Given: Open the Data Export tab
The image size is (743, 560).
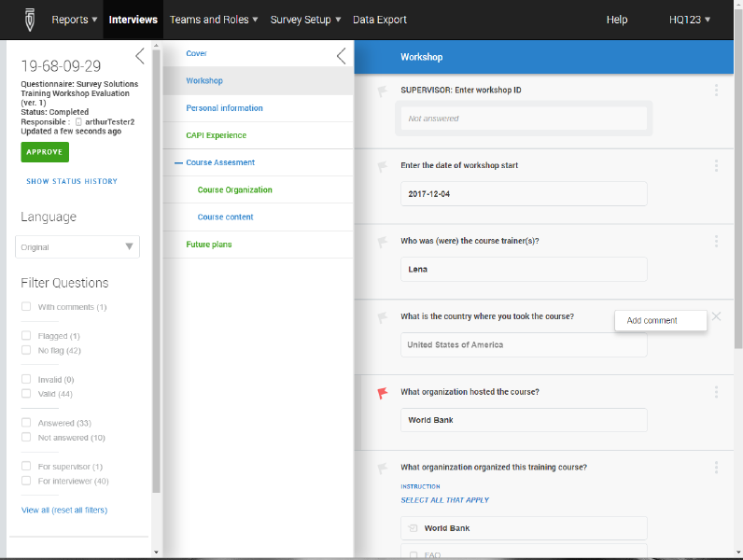Looking at the screenshot, I should 380,20.
